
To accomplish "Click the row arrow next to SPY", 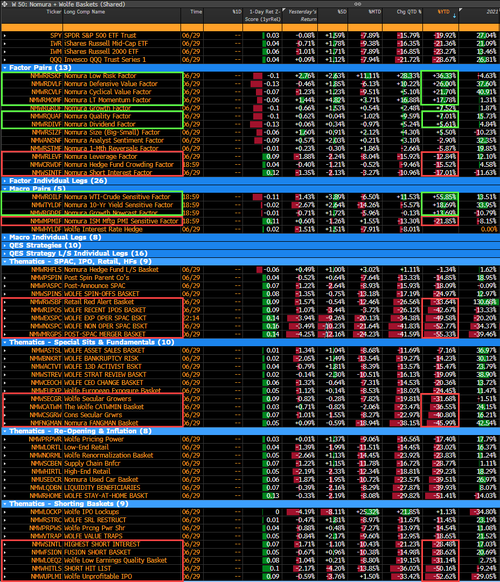I will pyautogui.click(x=5, y=36).
